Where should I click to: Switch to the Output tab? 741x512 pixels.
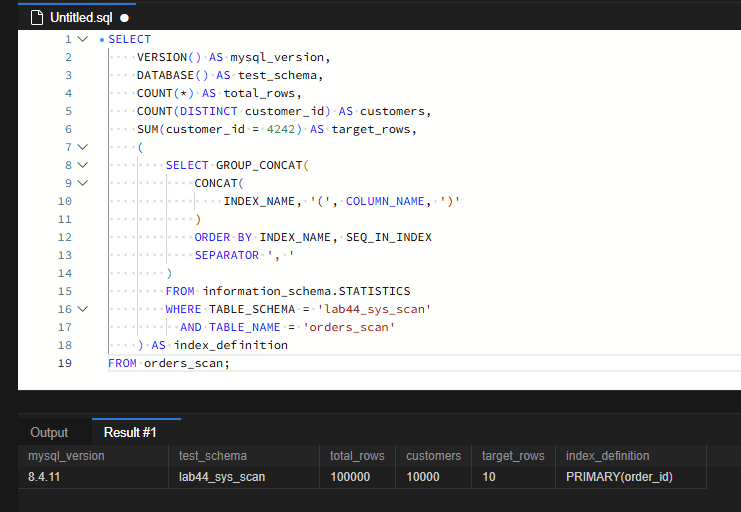49,433
